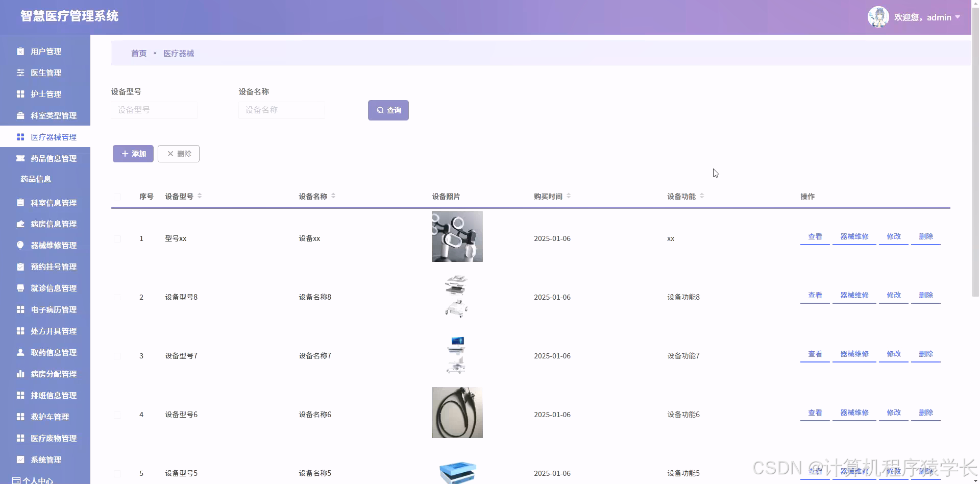Click the magnifier icon in 查询 button
Image resolution: width=980 pixels, height=484 pixels.
[380, 110]
